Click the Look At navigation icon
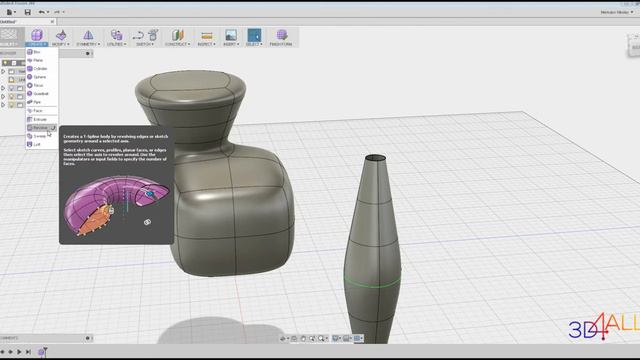640x360 pixels. point(294,338)
